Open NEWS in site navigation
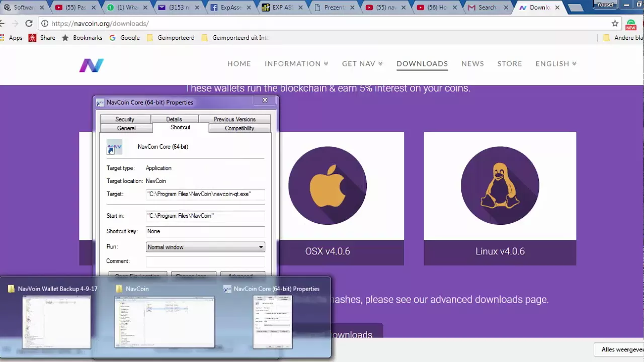644x362 pixels. 472,64
